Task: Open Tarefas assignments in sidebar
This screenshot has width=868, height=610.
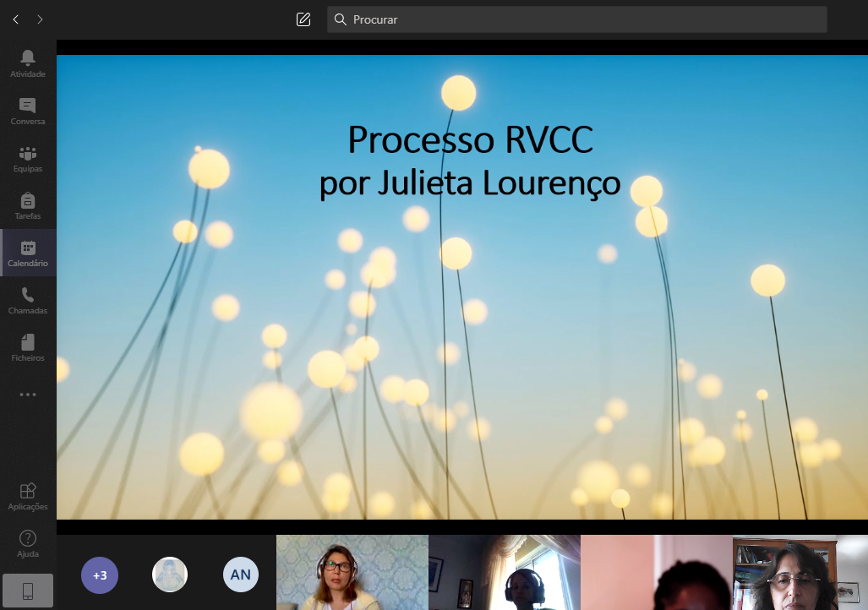Action: pos(28,206)
